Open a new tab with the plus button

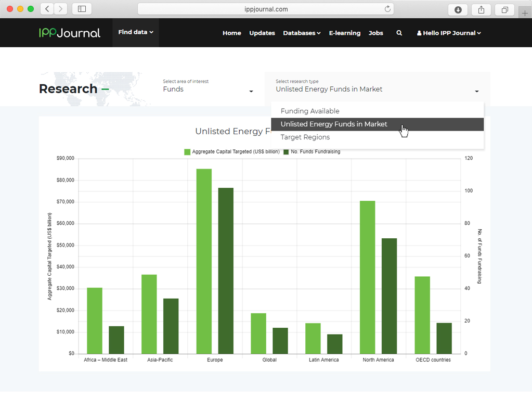coord(524,13)
